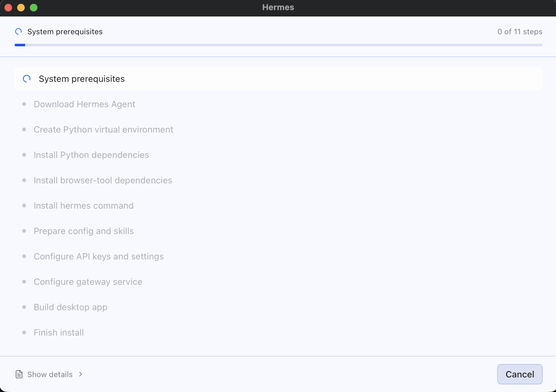Click the 0 of 11 steps counter

click(520, 32)
